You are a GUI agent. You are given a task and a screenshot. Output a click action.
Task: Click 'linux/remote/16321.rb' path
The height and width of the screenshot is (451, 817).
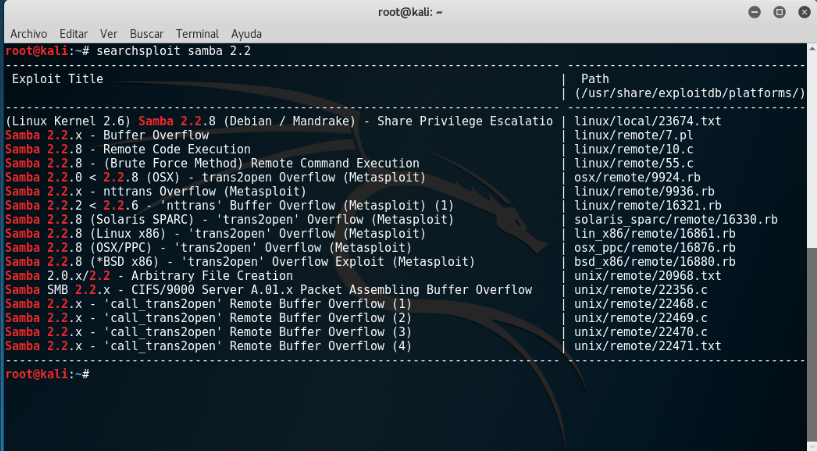[x=648, y=206]
